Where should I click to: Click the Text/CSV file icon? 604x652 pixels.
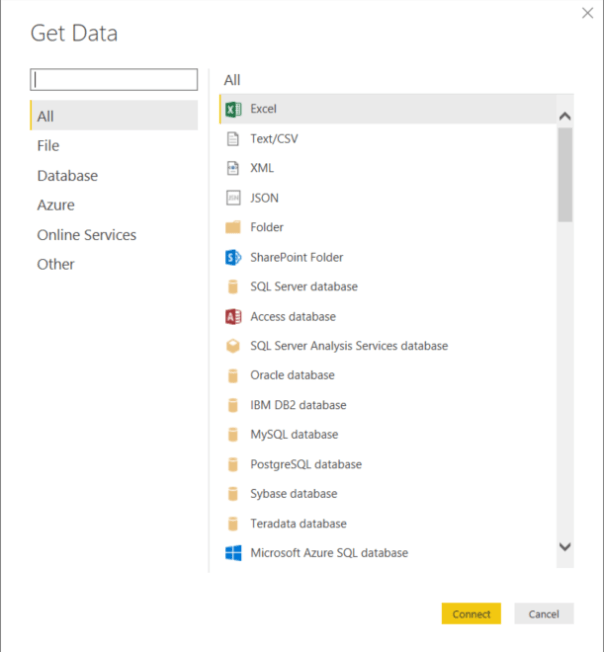[233, 139]
